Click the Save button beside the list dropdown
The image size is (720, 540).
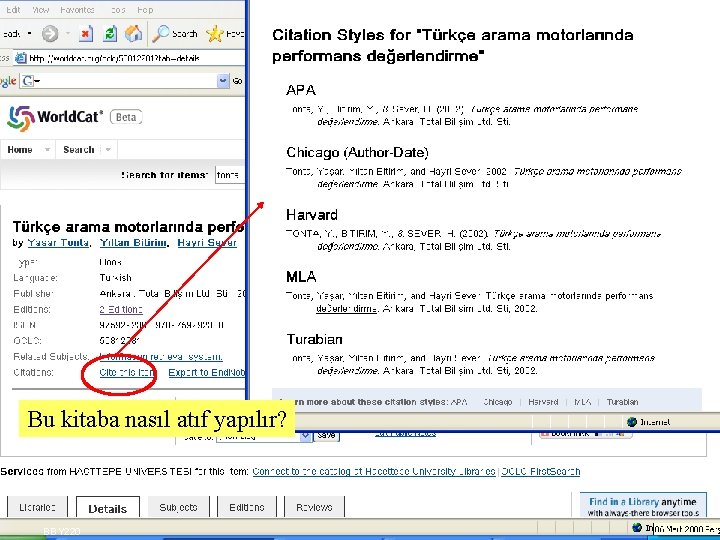[x=326, y=436]
